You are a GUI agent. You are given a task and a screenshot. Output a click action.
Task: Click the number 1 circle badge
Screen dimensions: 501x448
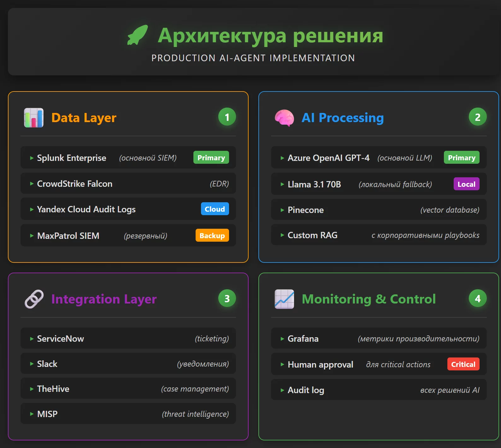pos(227,117)
